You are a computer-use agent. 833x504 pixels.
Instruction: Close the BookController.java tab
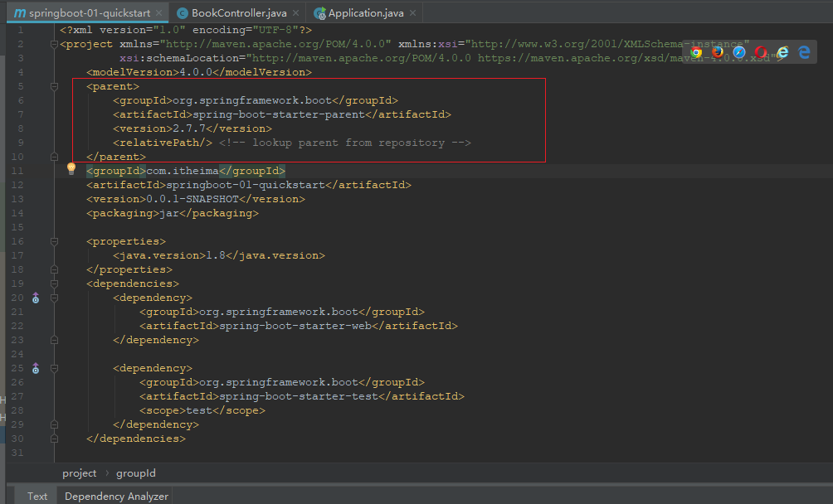coord(297,13)
